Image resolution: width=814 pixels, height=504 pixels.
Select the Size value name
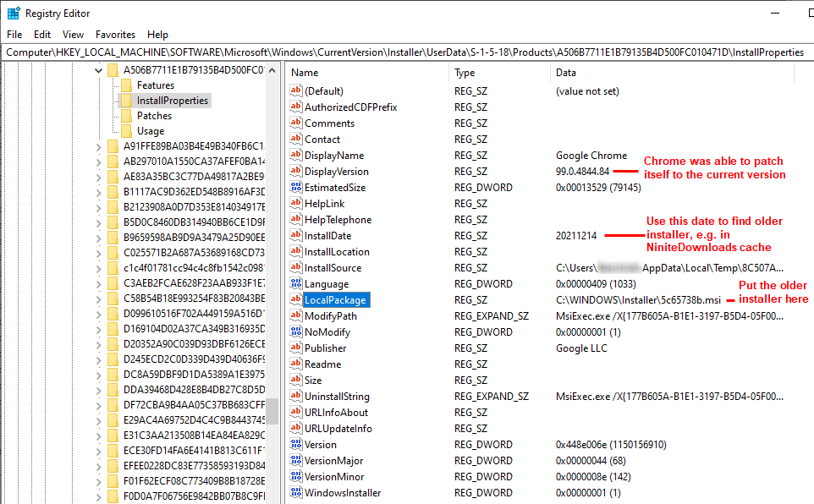coord(313,381)
